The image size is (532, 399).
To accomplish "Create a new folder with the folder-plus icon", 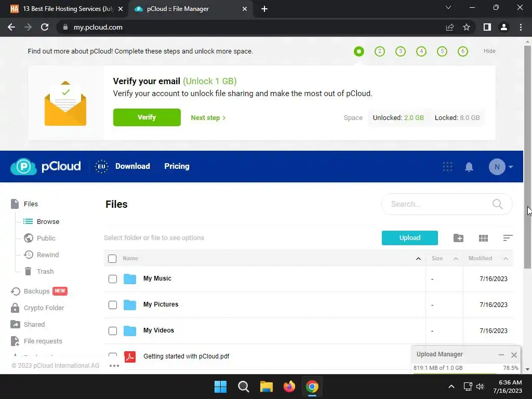I will coord(458,238).
